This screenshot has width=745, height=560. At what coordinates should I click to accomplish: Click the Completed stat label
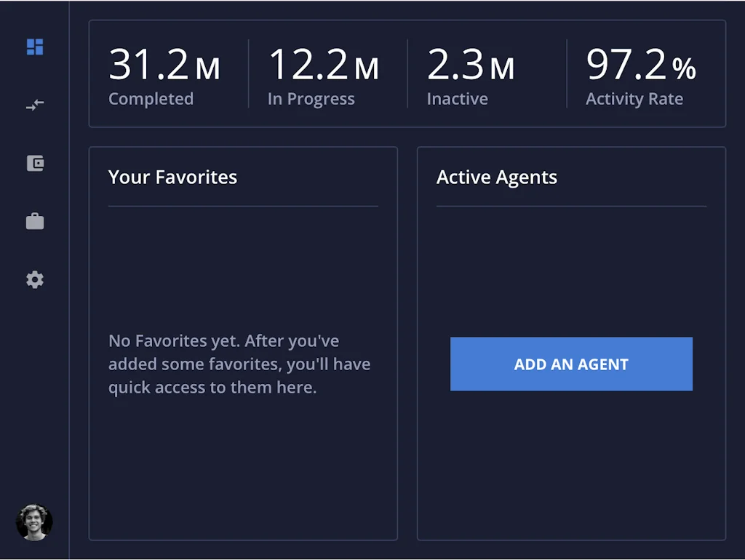[x=151, y=99]
